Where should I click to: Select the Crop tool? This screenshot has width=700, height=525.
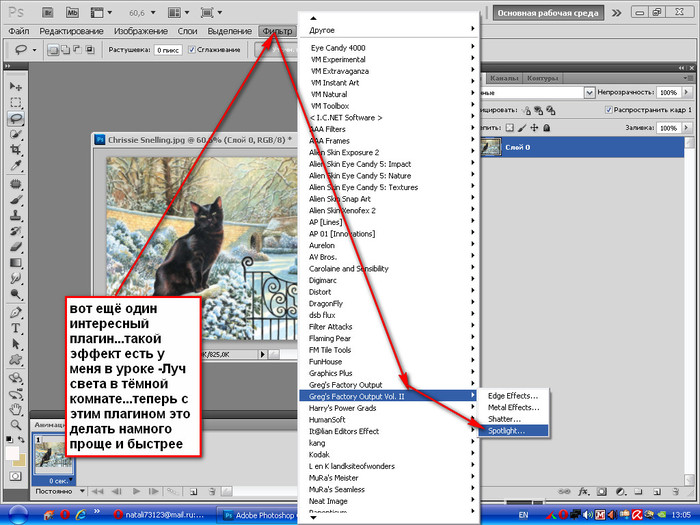(16, 150)
